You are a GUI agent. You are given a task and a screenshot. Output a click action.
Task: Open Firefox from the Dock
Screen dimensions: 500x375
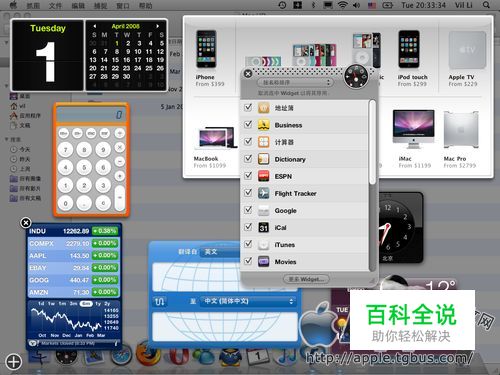tap(148, 355)
